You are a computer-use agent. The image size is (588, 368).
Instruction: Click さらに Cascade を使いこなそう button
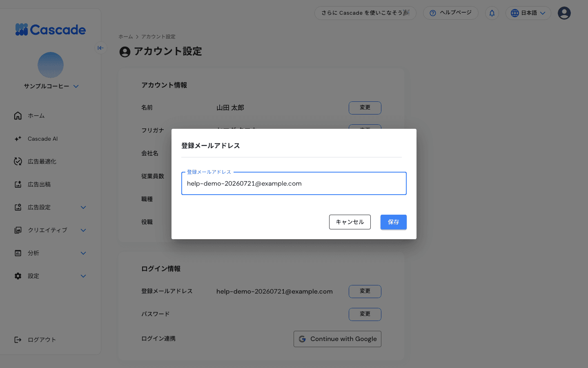[365, 13]
